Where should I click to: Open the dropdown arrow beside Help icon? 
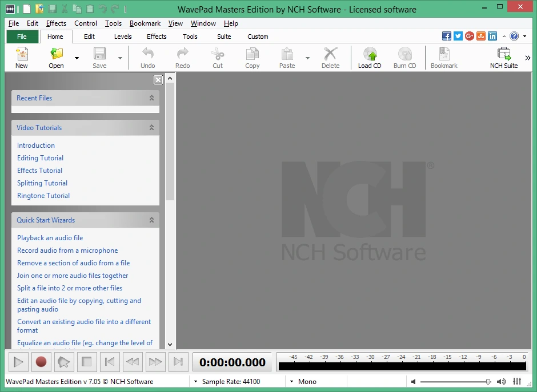[x=524, y=37]
